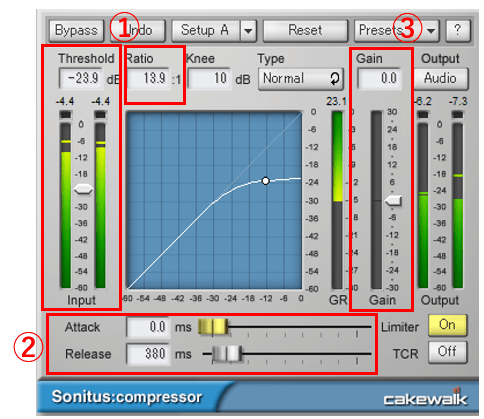Click the output peak value -7.3
The image size is (484, 419).
[x=458, y=101]
